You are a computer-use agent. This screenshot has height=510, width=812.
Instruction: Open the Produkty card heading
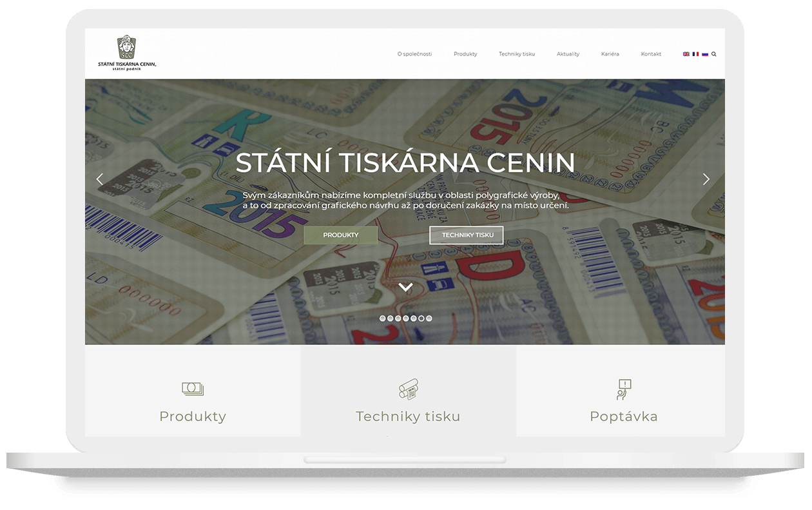tap(193, 417)
